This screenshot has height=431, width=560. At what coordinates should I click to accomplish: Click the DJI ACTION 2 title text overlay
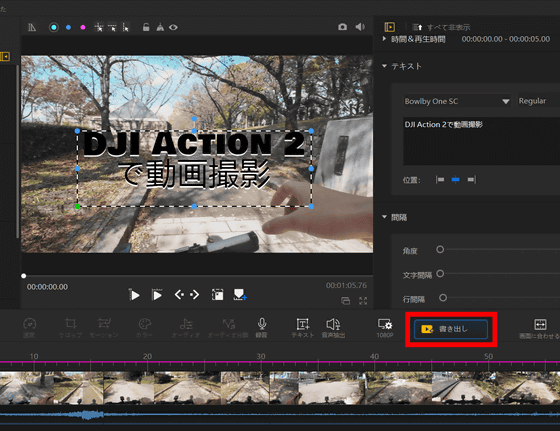(x=194, y=144)
